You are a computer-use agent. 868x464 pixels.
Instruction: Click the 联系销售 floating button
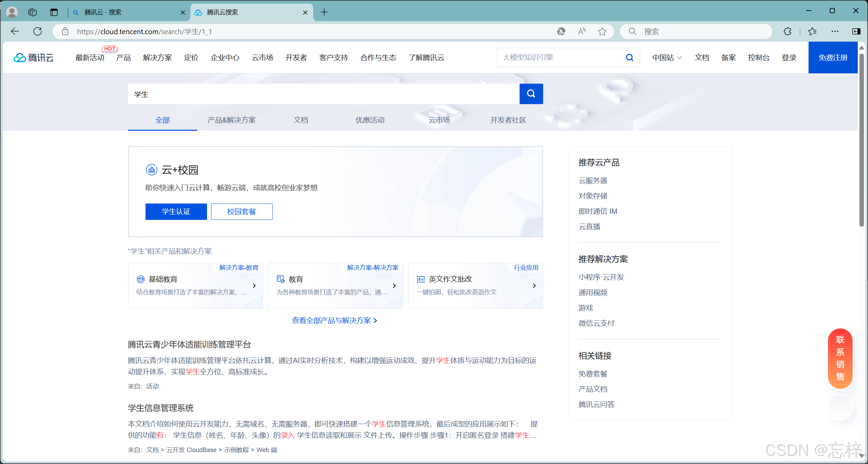tap(840, 358)
